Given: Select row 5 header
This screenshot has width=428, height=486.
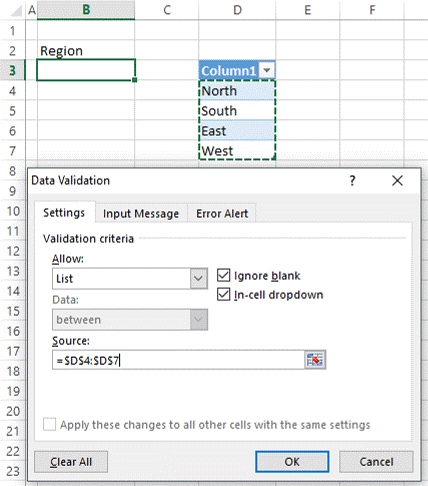Looking at the screenshot, I should 12,111.
